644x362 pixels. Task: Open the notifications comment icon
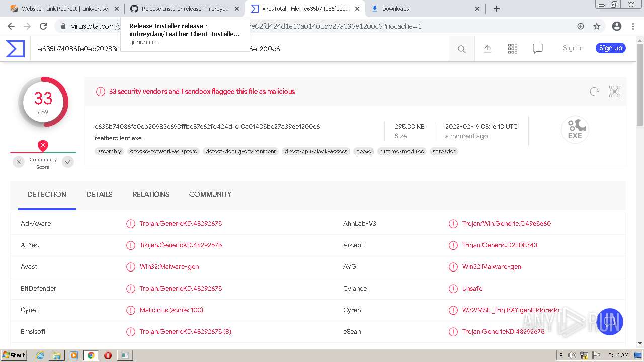click(538, 49)
